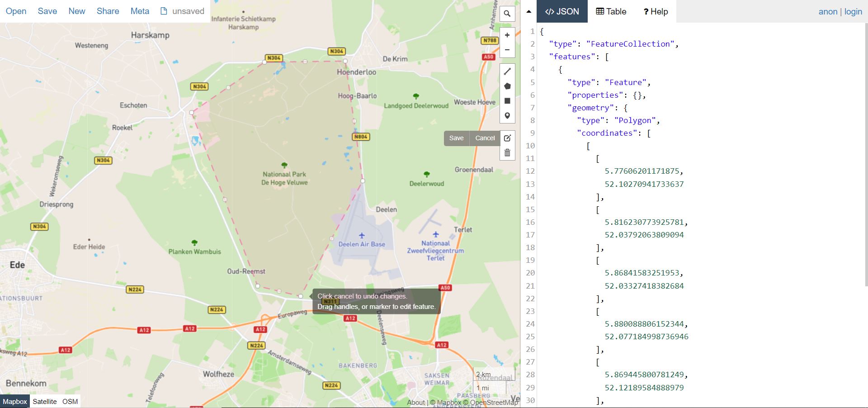The width and height of the screenshot is (868, 408).
Task: Click the coordinate value 52.10270941733637
Action: click(644, 184)
